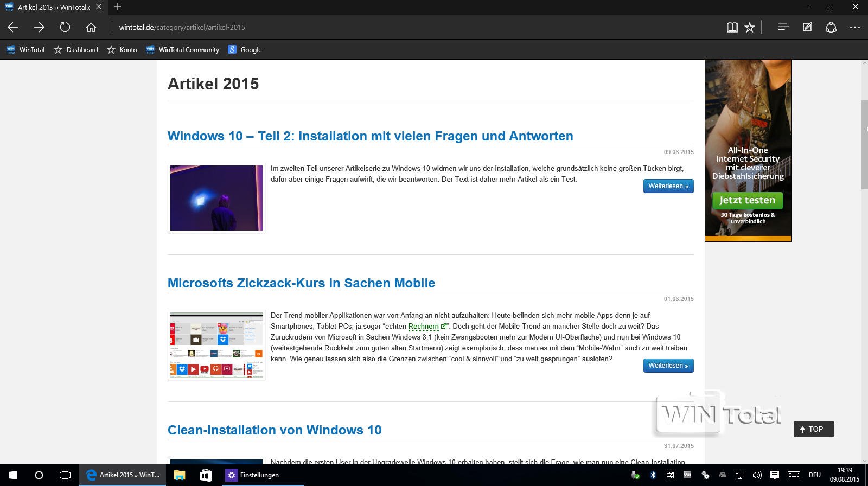The image size is (868, 486).
Task: Open Clean-Installation von Windows 10 article
Action: [x=275, y=430]
